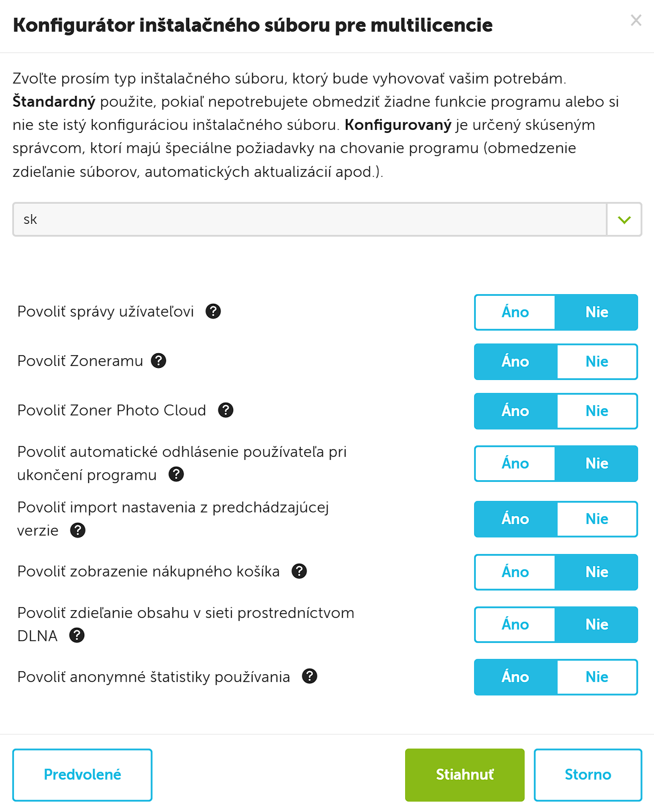Click help icon for anonymné štatistiky používania

tap(310, 676)
